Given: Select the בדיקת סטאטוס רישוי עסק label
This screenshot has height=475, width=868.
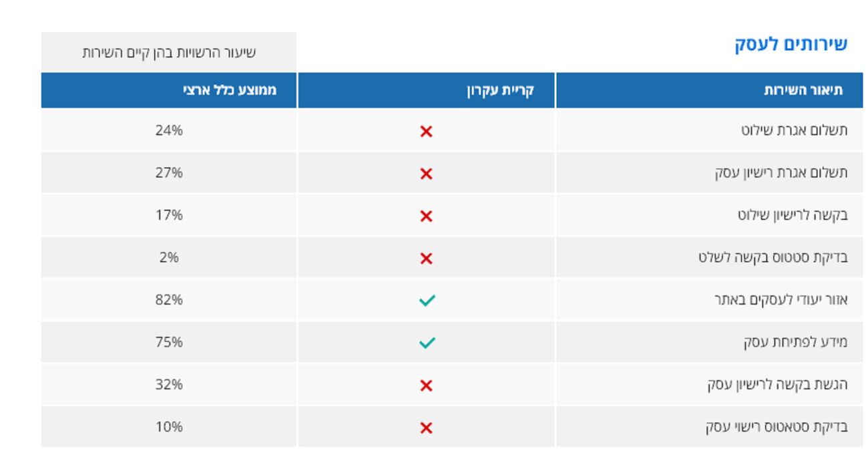Looking at the screenshot, I should [x=777, y=427].
